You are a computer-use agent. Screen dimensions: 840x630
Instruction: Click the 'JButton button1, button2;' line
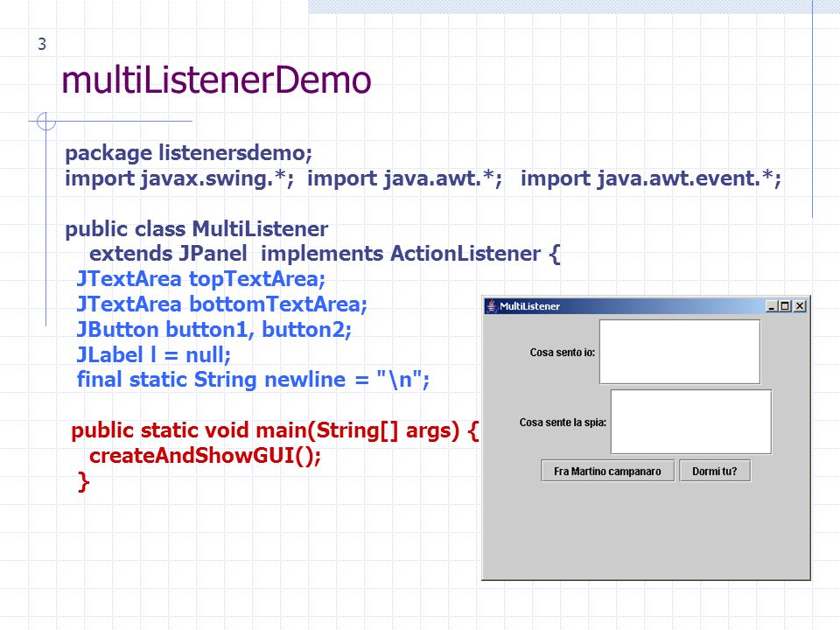coord(214,330)
